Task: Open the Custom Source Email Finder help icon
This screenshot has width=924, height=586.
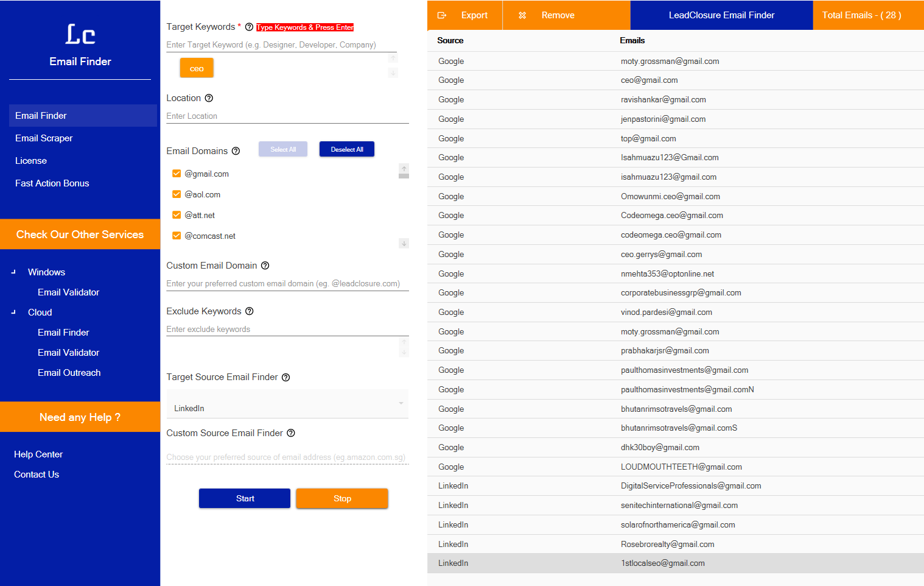Action: [x=290, y=433]
